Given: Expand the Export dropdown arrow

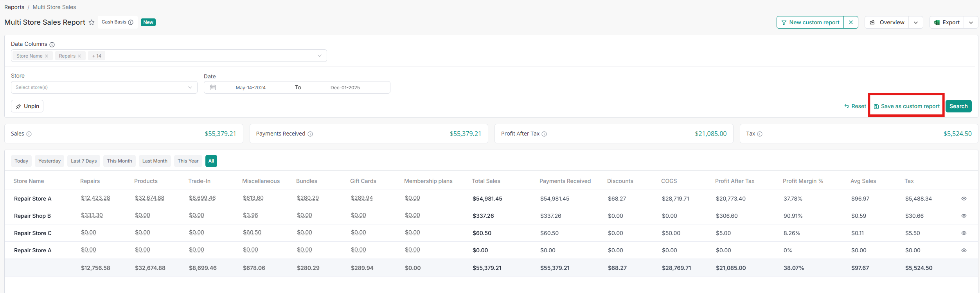Looking at the screenshot, I should pyautogui.click(x=971, y=22).
